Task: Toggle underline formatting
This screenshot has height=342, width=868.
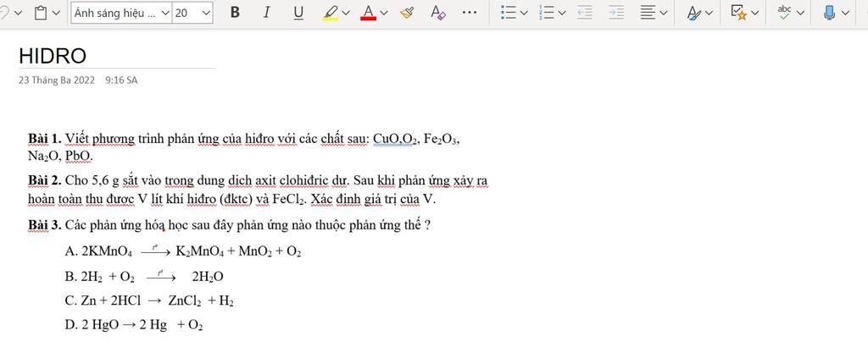Action: point(298,13)
